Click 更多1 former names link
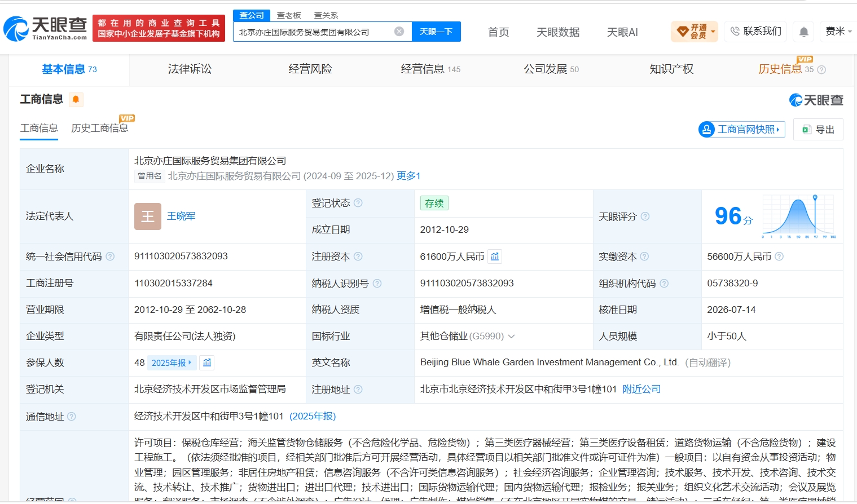 (x=408, y=176)
